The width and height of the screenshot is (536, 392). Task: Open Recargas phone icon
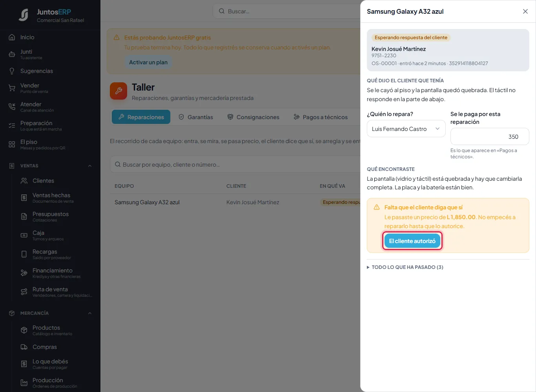[24, 254]
